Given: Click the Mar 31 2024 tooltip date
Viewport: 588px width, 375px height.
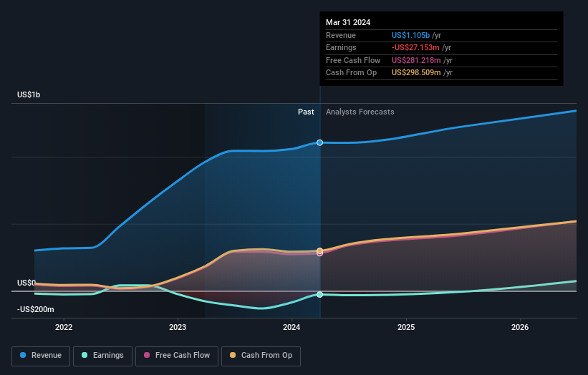Looking at the screenshot, I should coord(348,22).
